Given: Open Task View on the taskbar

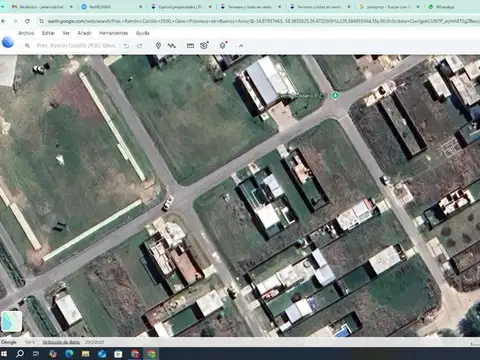Looking at the screenshot, I should 36,354.
